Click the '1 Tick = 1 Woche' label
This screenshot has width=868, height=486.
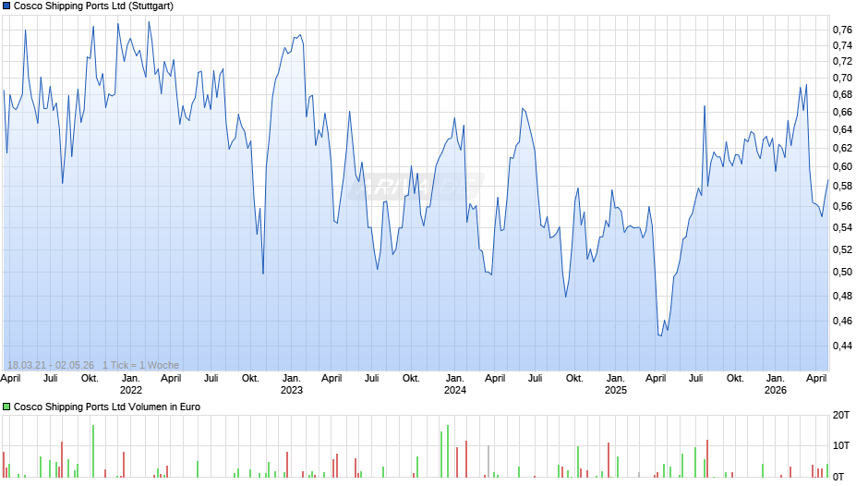click(x=140, y=365)
